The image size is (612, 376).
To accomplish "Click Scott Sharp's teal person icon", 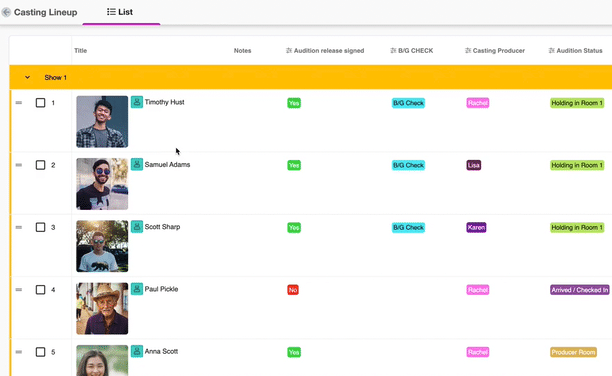I will 137,227.
